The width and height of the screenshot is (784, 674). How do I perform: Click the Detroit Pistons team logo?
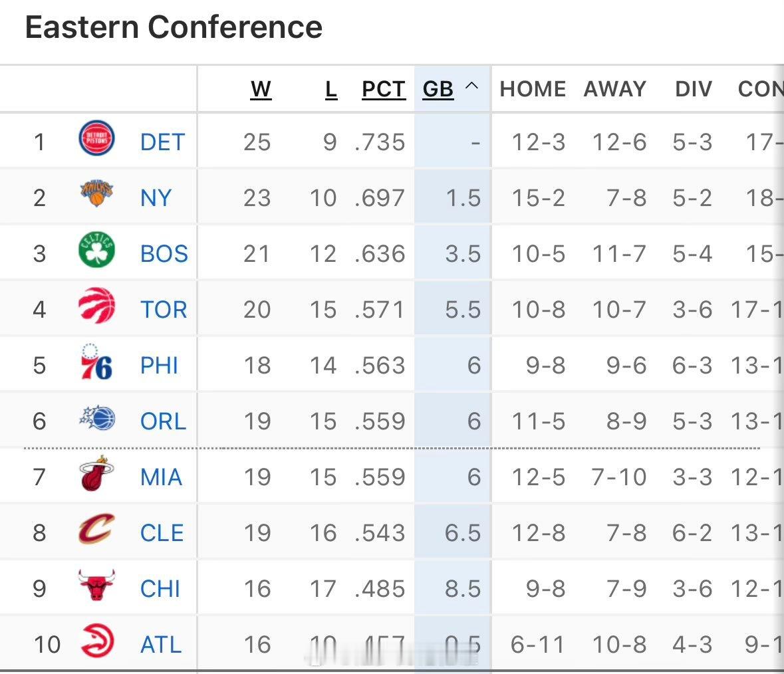click(x=97, y=140)
